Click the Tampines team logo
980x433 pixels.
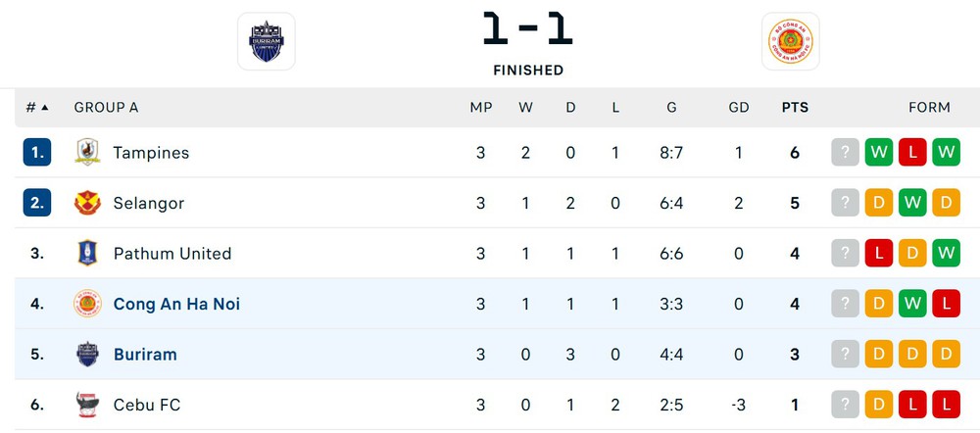point(87,153)
